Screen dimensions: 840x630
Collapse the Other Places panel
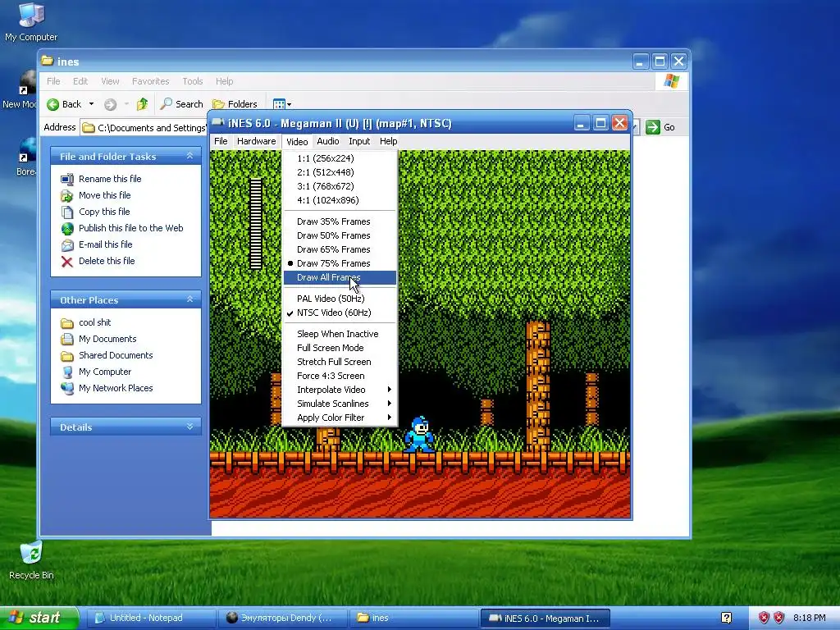pos(189,299)
